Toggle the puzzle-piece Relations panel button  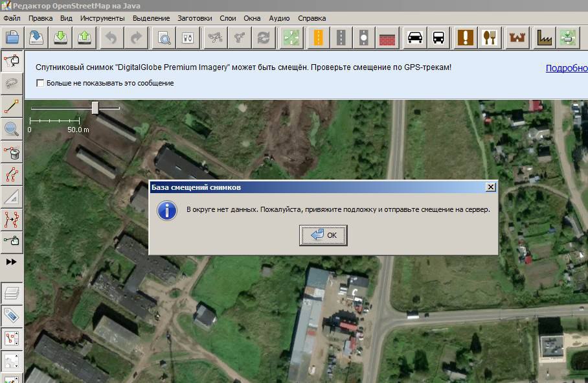(x=12, y=361)
